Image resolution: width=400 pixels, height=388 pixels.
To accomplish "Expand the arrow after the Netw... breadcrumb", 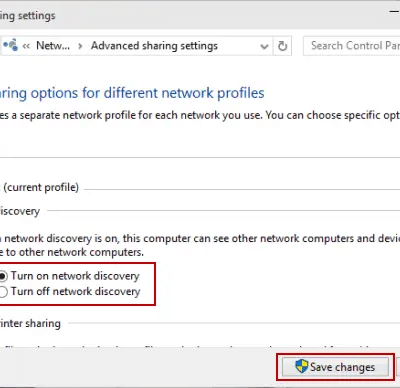I will (x=80, y=46).
